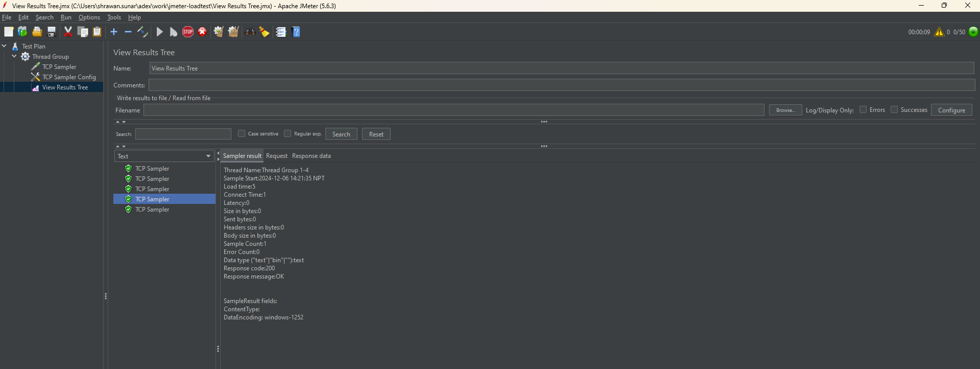Click the divider handle between tree and editor
This screenshot has height=369, width=980.
106,296
